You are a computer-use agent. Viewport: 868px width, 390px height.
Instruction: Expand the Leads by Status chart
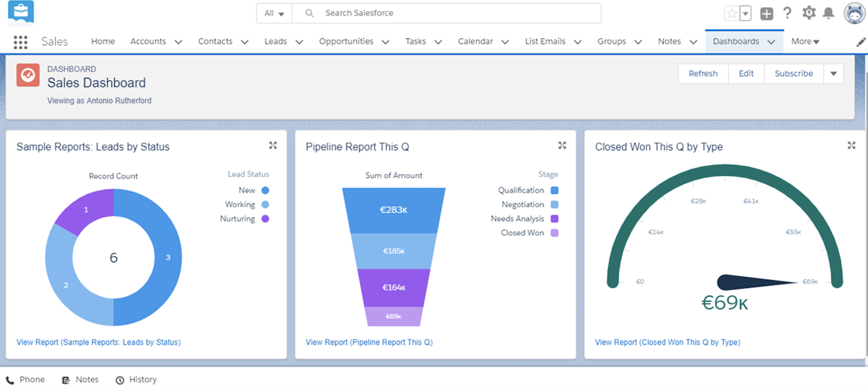[273, 145]
